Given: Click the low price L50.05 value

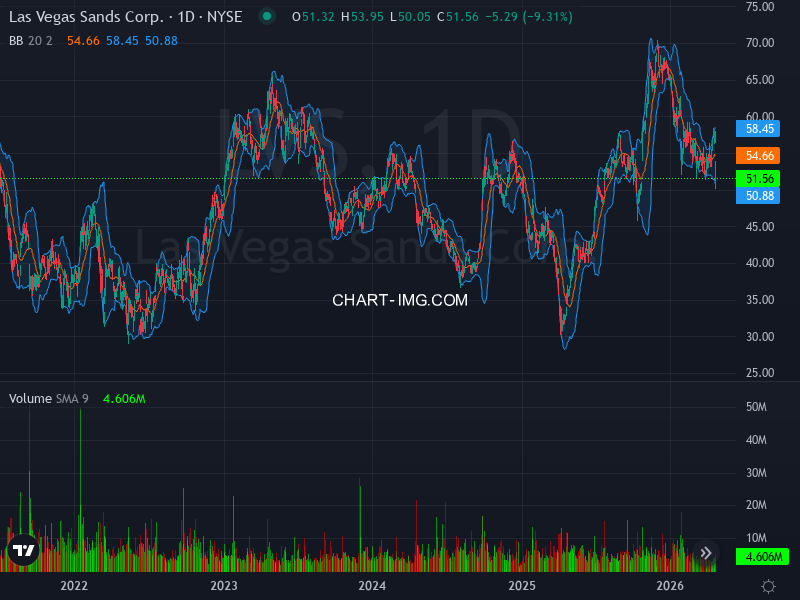Looking at the screenshot, I should tap(410, 17).
